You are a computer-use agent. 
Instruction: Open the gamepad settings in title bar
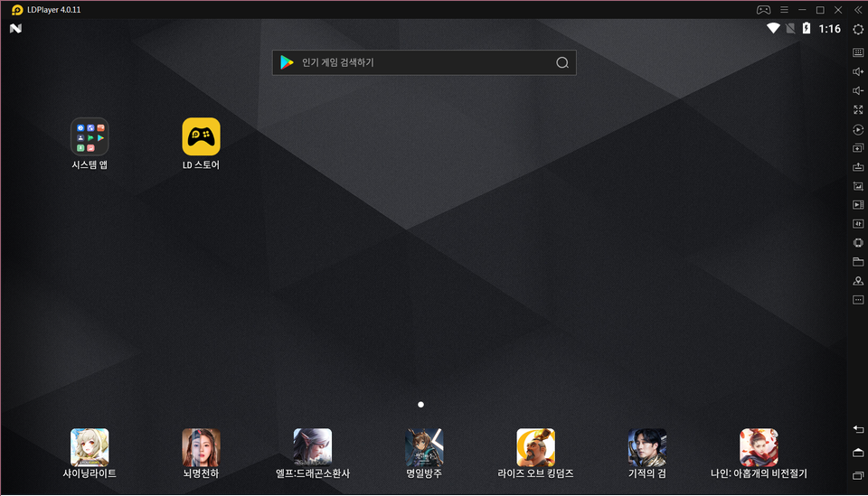click(763, 10)
